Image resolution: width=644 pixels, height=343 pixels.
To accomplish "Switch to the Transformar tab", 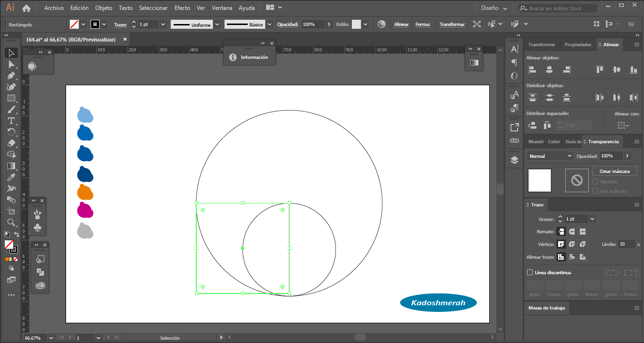I will 542,44.
